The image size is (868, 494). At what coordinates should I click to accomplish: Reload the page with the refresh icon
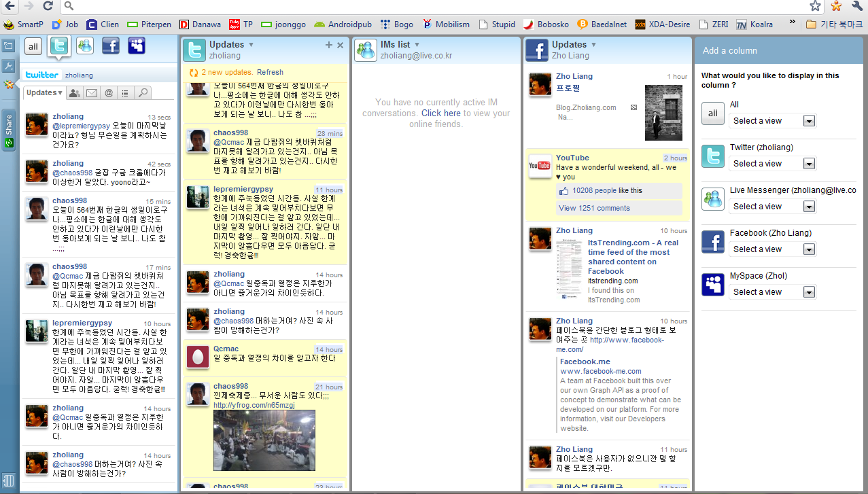tap(48, 6)
